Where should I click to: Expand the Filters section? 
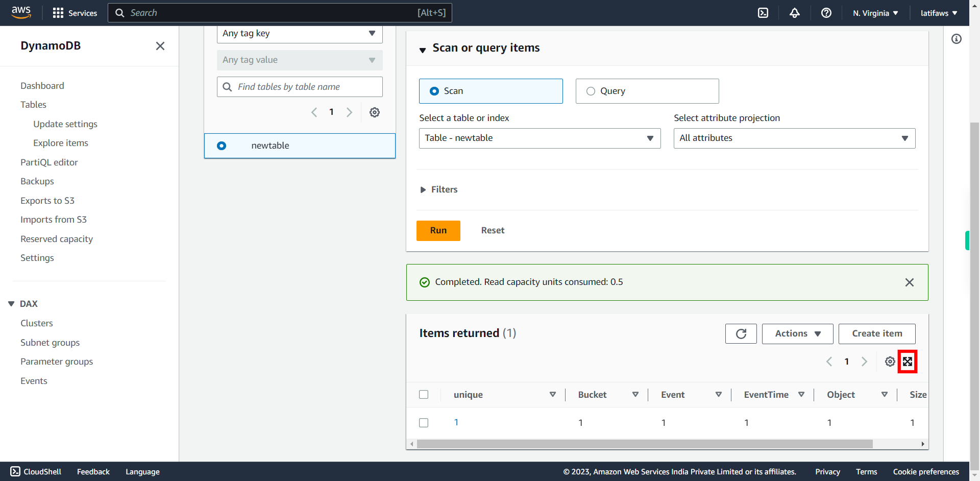[x=439, y=189]
